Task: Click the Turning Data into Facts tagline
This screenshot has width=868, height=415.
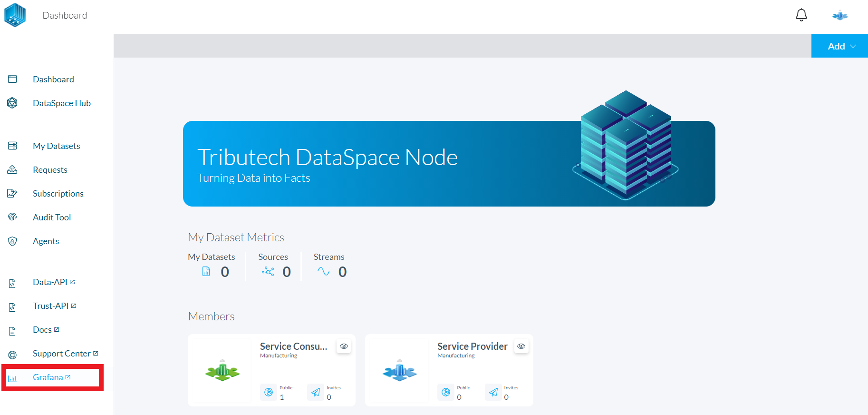Action: 254,178
